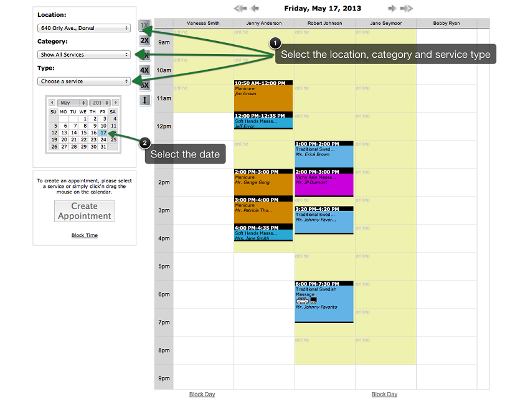Click Block Day under Jane Seymoor column
510x420 pixels.
[384, 394]
